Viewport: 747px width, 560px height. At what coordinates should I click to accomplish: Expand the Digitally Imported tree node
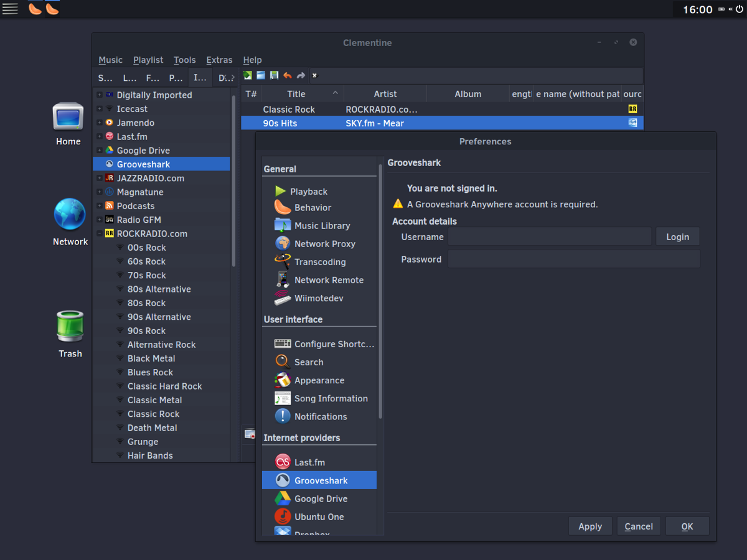pyautogui.click(x=100, y=95)
